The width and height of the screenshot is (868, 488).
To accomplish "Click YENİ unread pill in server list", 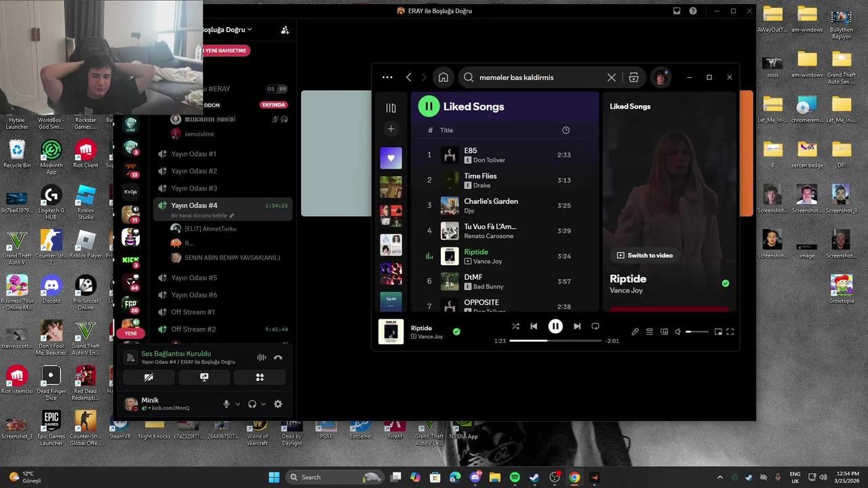I will 130,333.
